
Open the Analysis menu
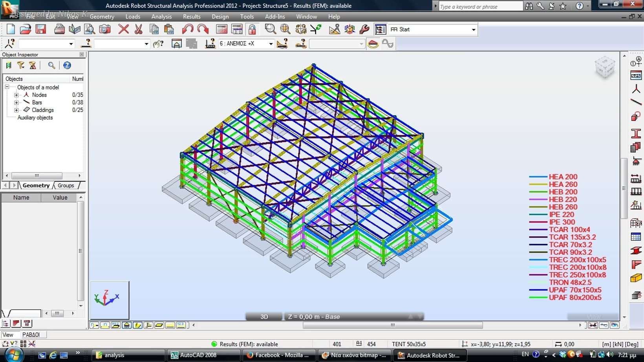tap(161, 16)
